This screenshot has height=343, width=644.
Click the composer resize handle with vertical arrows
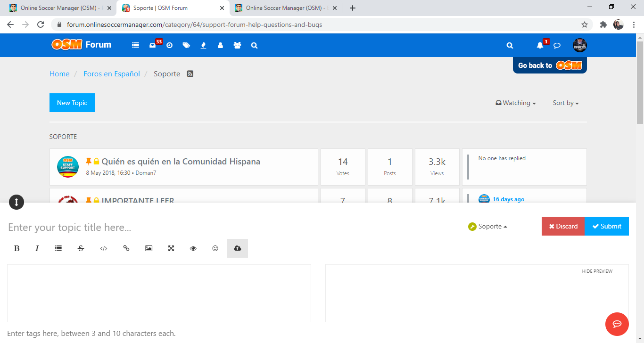[x=17, y=202]
